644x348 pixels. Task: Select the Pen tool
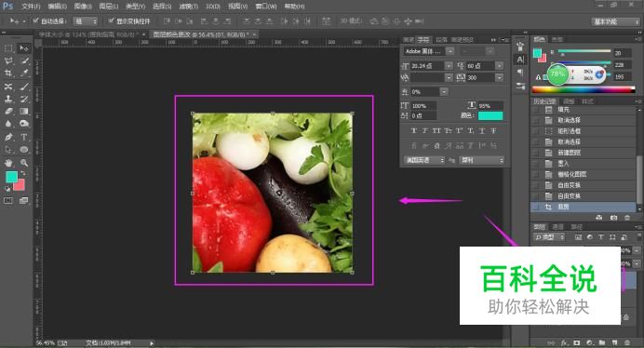tap(8, 137)
